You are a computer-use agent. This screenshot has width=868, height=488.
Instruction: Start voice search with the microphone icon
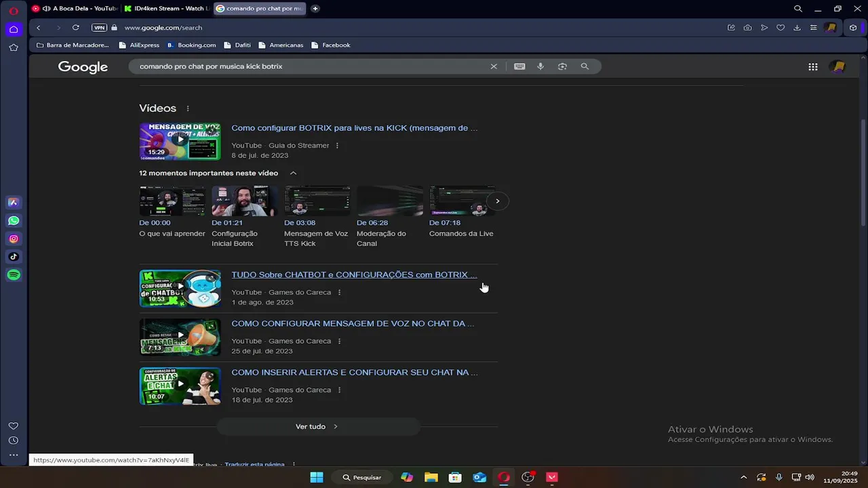pyautogui.click(x=540, y=66)
